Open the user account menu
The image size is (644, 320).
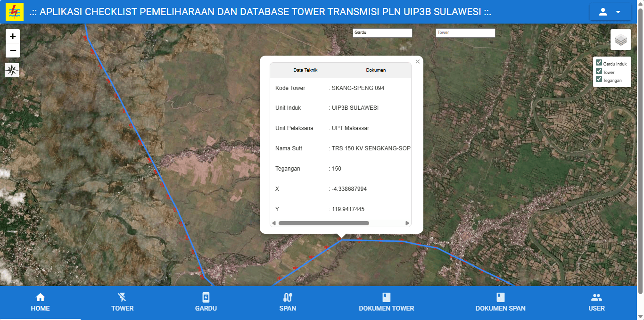coord(610,12)
